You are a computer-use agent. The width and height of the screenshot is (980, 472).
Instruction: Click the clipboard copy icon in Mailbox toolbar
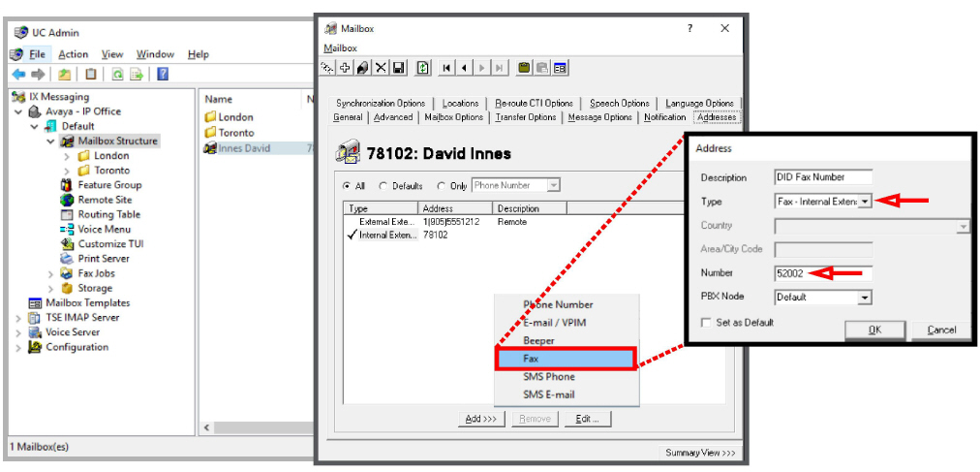click(x=524, y=68)
